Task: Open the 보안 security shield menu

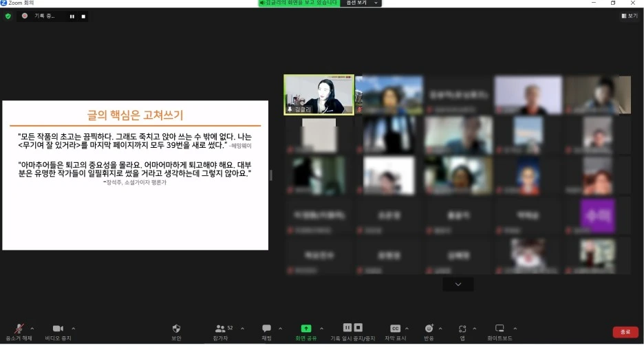Action: point(176,332)
